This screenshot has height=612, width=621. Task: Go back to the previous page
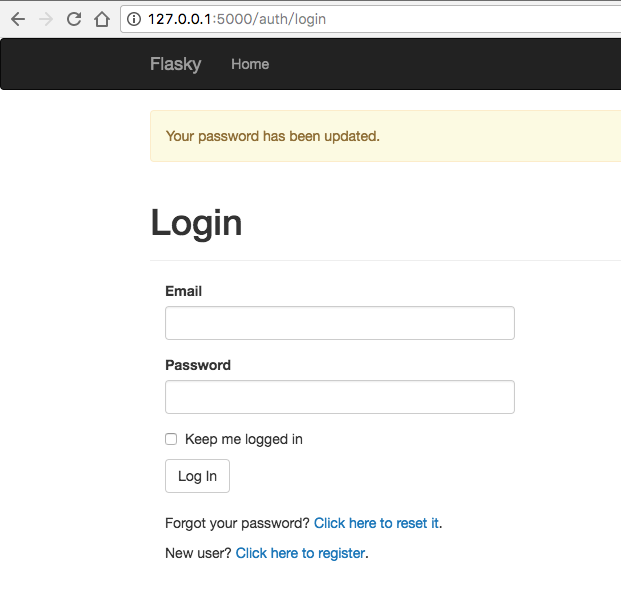point(17,19)
